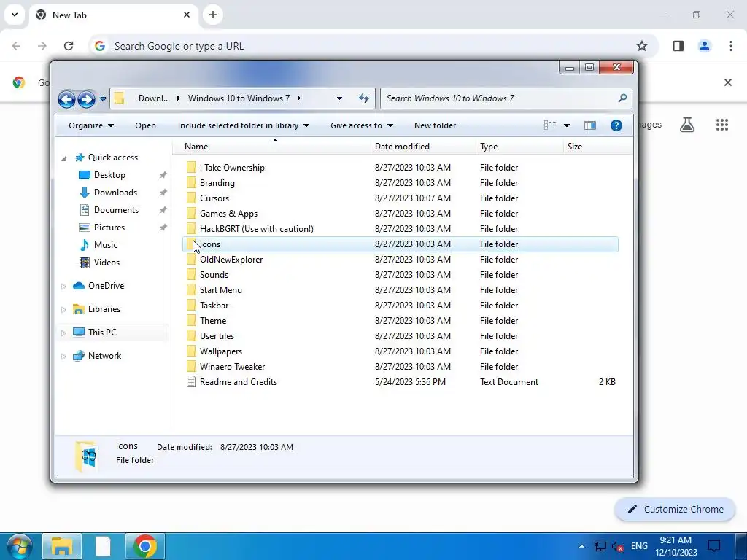Select the Network icon in sidebar
Viewport: 747px width, 560px height.
(78, 356)
